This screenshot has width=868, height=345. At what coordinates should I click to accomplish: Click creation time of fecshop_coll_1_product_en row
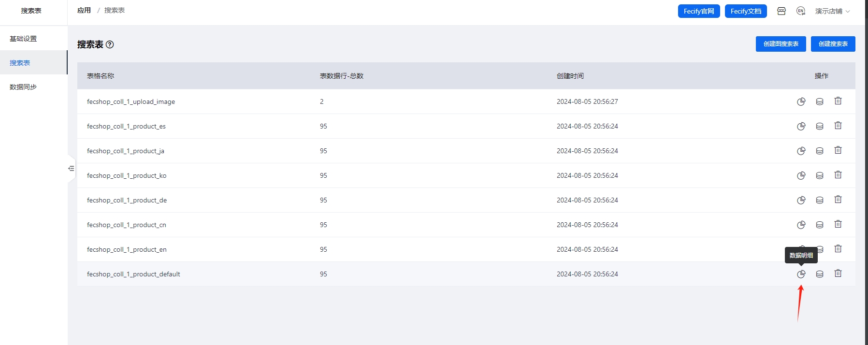[x=587, y=249]
